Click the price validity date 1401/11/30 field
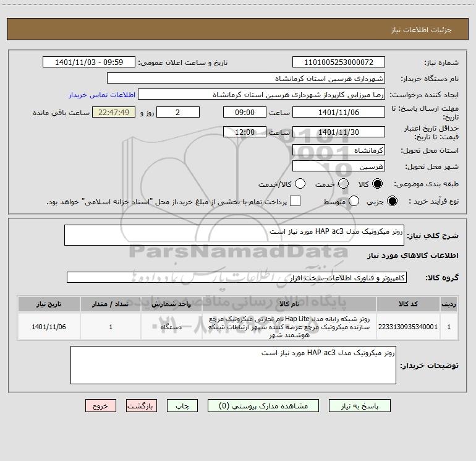This screenshot has width=476, height=461. click(x=339, y=132)
